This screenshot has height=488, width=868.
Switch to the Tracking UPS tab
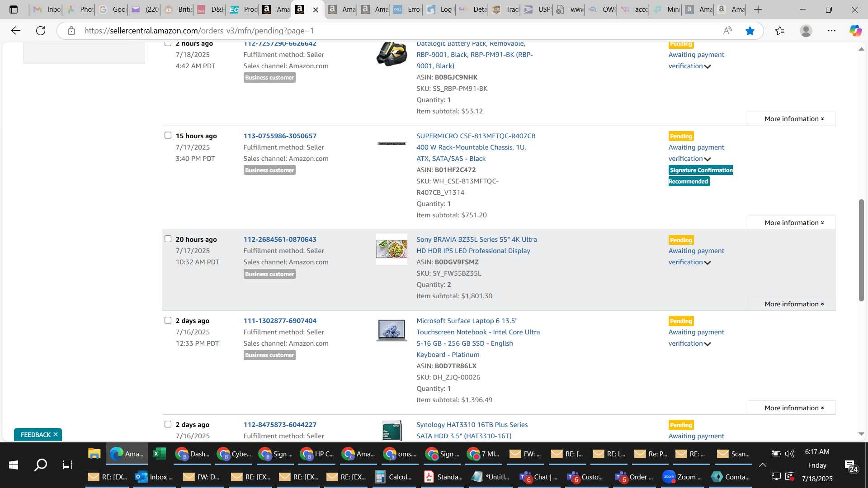[x=505, y=9]
